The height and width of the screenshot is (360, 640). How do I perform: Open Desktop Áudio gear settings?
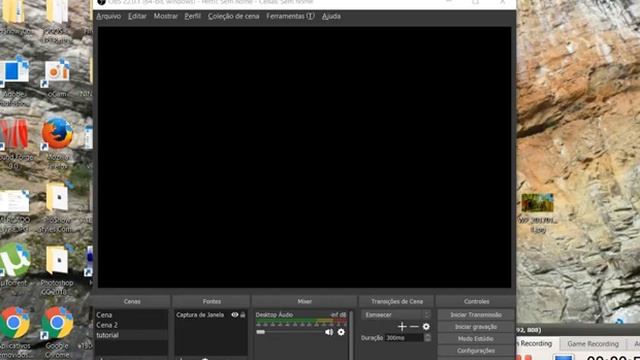[341, 332]
